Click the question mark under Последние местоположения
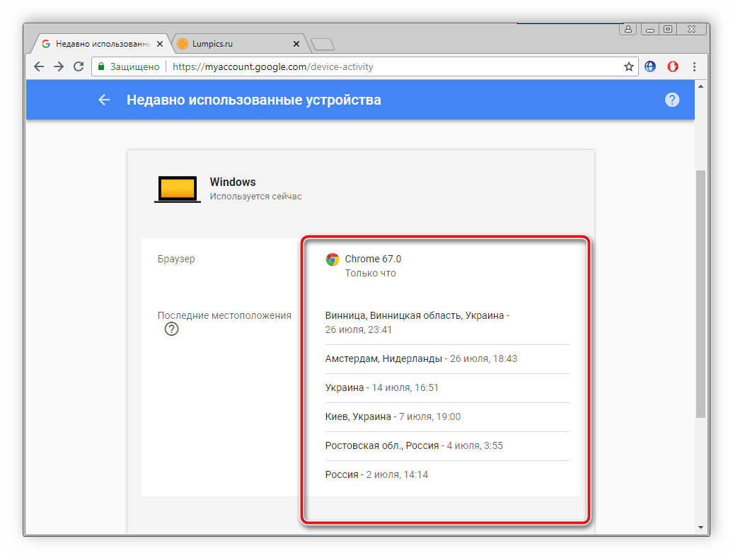The image size is (733, 560). (x=171, y=329)
